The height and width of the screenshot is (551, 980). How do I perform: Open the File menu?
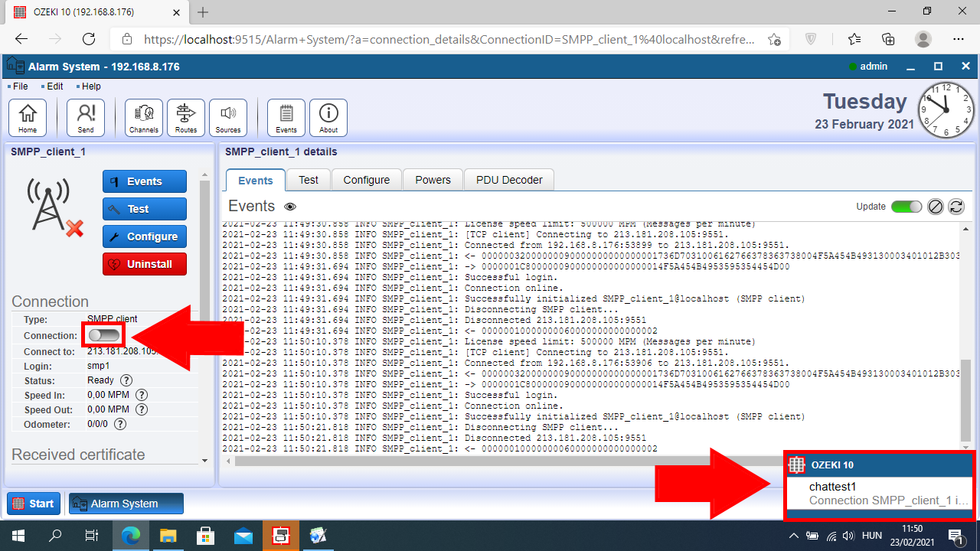tap(20, 86)
